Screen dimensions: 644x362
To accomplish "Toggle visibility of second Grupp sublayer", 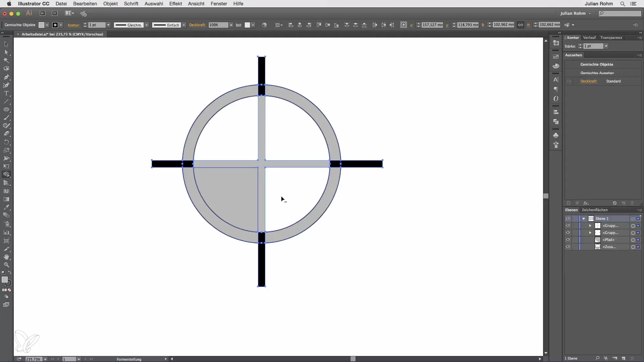I will pos(568,233).
